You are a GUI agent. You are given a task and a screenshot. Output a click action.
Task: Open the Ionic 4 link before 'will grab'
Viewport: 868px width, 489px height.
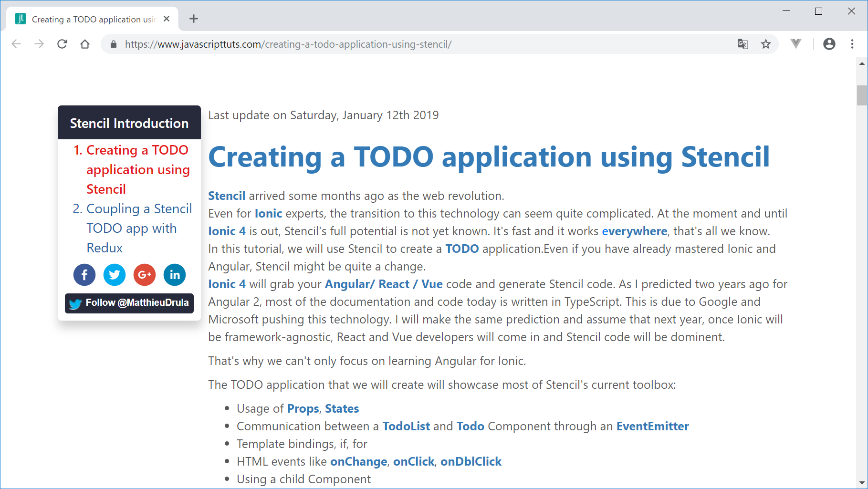click(x=227, y=284)
